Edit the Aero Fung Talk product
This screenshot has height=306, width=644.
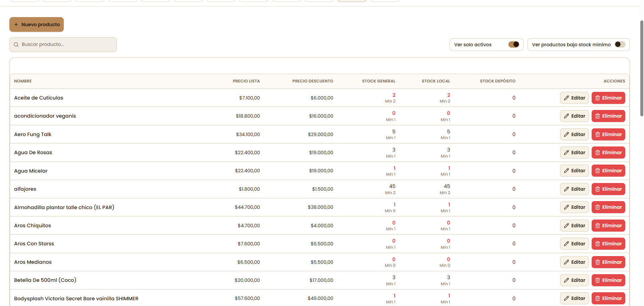(x=575, y=134)
